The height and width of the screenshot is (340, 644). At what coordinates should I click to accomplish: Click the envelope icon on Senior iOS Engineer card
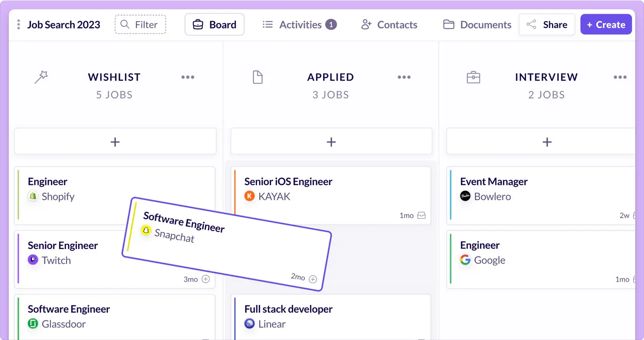click(x=422, y=215)
